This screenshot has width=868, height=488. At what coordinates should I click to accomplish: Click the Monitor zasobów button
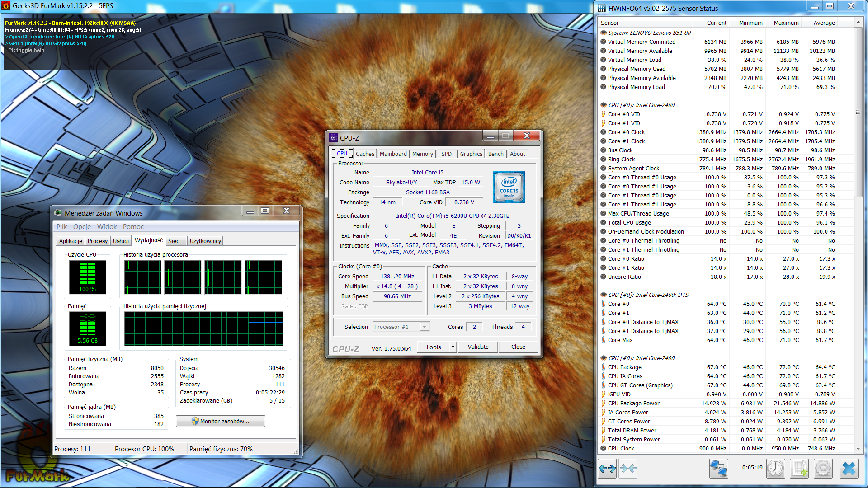coord(221,421)
